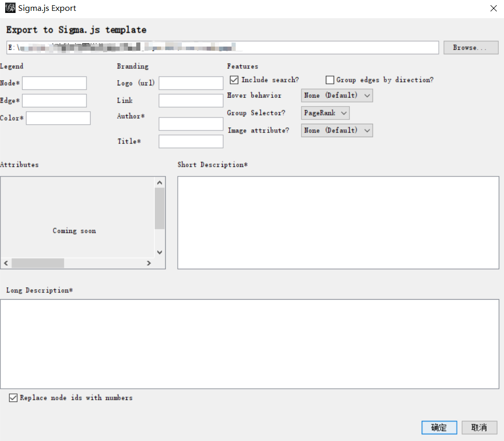Click the Title* input field

[191, 141]
